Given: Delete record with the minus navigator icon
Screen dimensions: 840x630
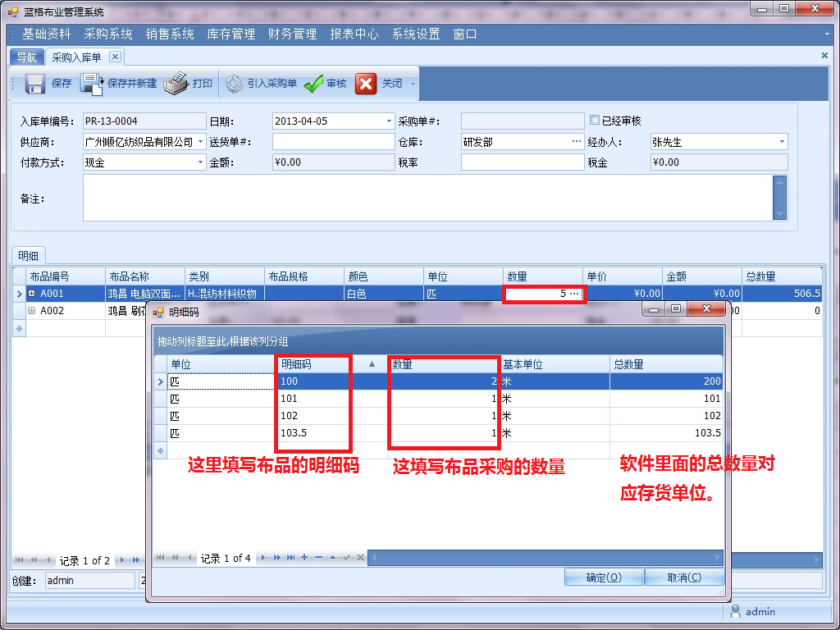Looking at the screenshot, I should tap(318, 558).
